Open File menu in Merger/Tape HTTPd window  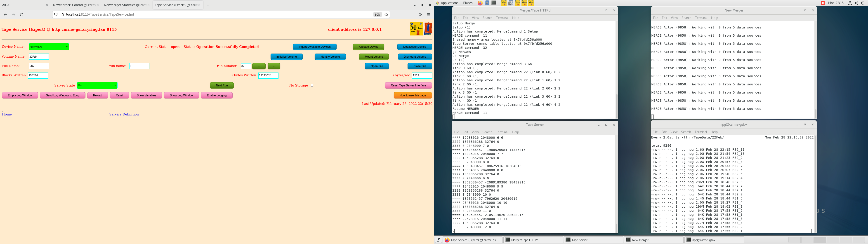(x=457, y=18)
